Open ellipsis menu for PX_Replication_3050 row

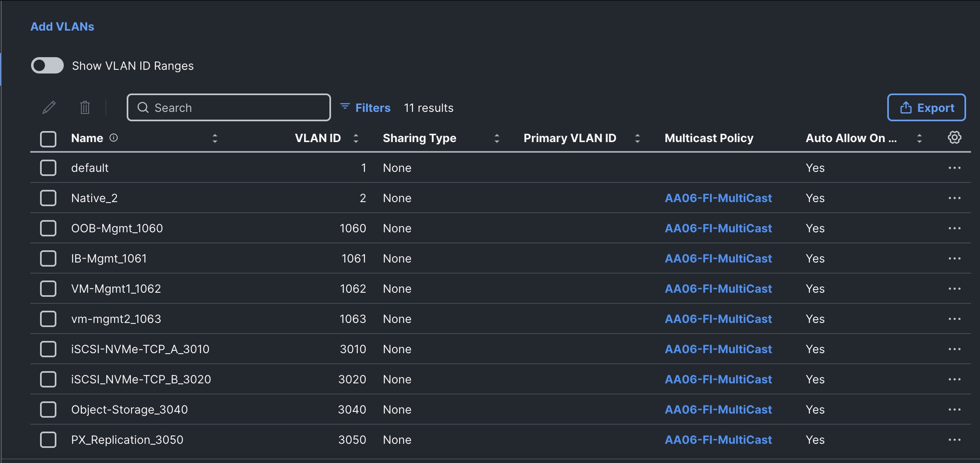[x=954, y=440]
